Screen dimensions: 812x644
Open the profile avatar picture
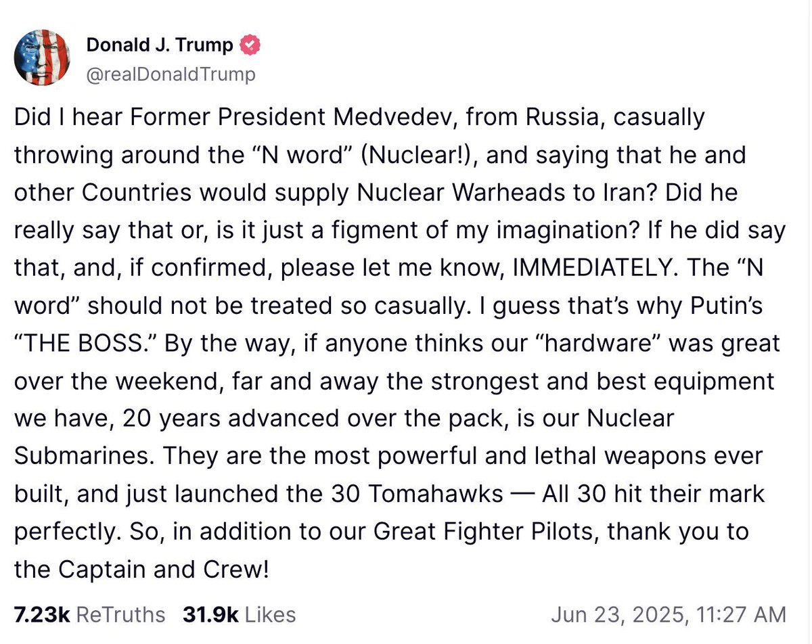42,57
